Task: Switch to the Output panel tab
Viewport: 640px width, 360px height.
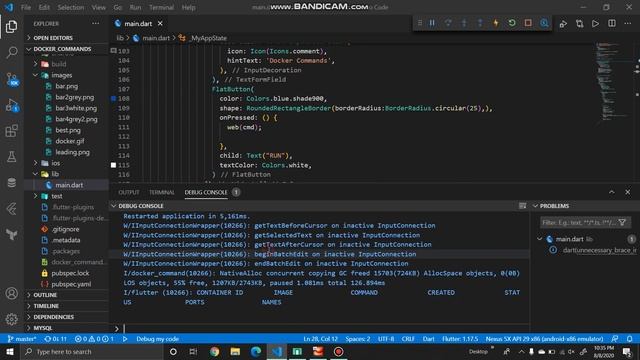Action: point(129,192)
